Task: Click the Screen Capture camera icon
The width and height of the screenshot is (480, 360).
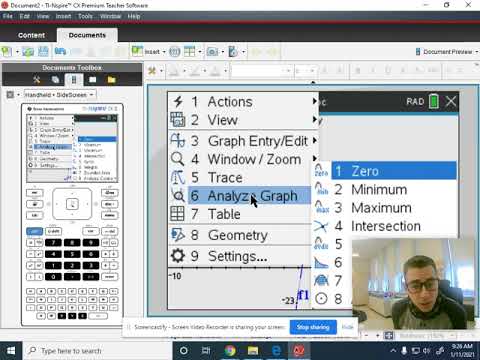Action: [x=212, y=52]
